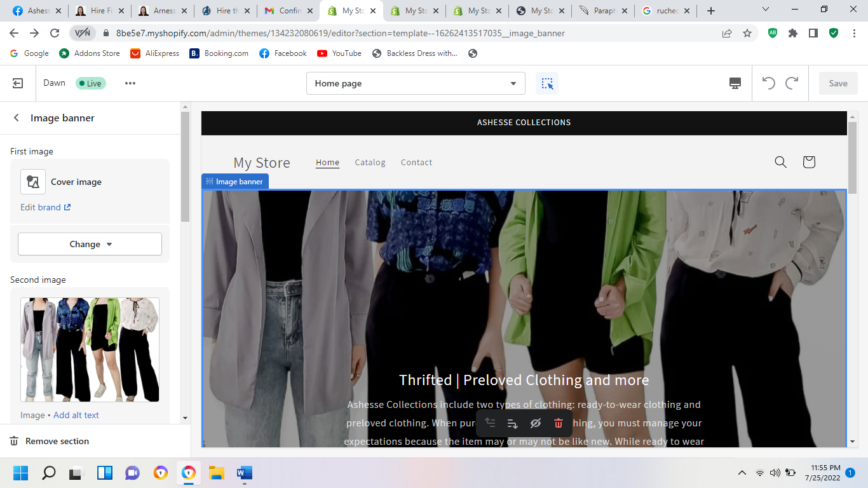The image size is (868, 488).
Task: Close the Paraphrasing tool tab
Action: pos(624,11)
